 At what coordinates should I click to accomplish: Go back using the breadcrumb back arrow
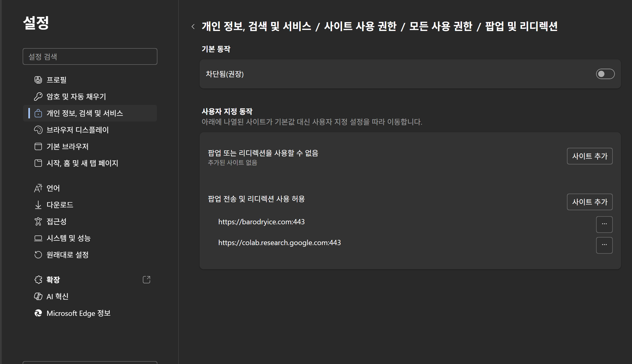pyautogui.click(x=193, y=27)
